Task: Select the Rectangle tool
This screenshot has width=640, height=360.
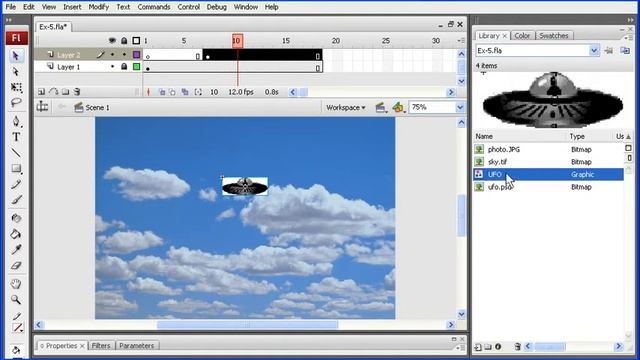Action: 16,168
